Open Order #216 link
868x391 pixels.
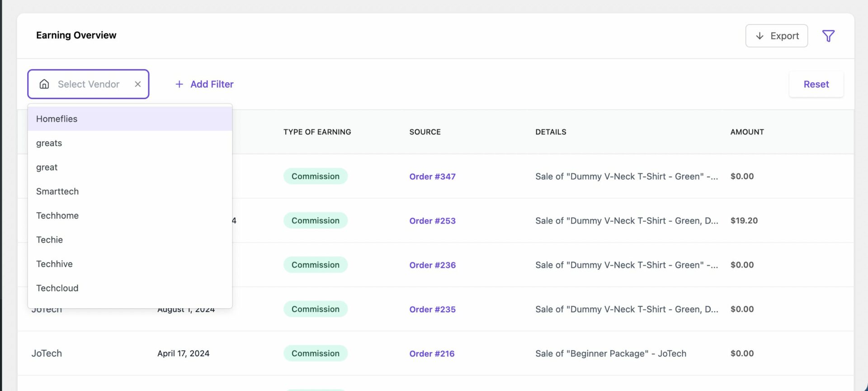pyautogui.click(x=432, y=354)
